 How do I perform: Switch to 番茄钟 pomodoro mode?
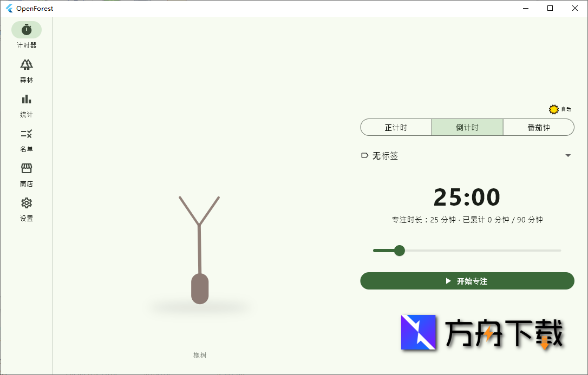pyautogui.click(x=538, y=127)
